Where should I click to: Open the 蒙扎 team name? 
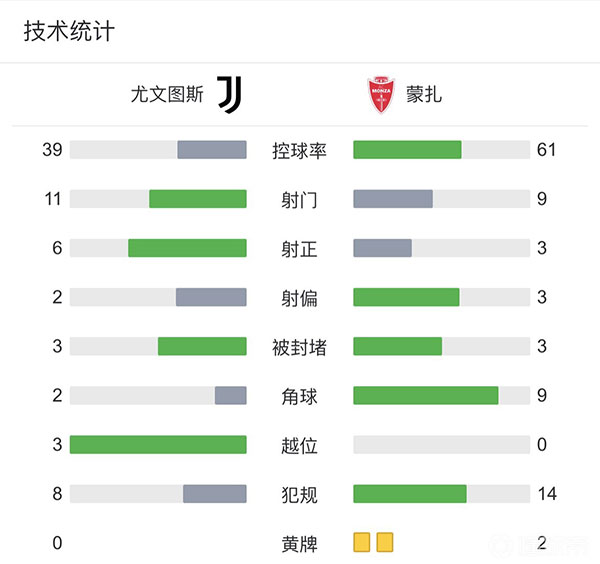tap(424, 95)
